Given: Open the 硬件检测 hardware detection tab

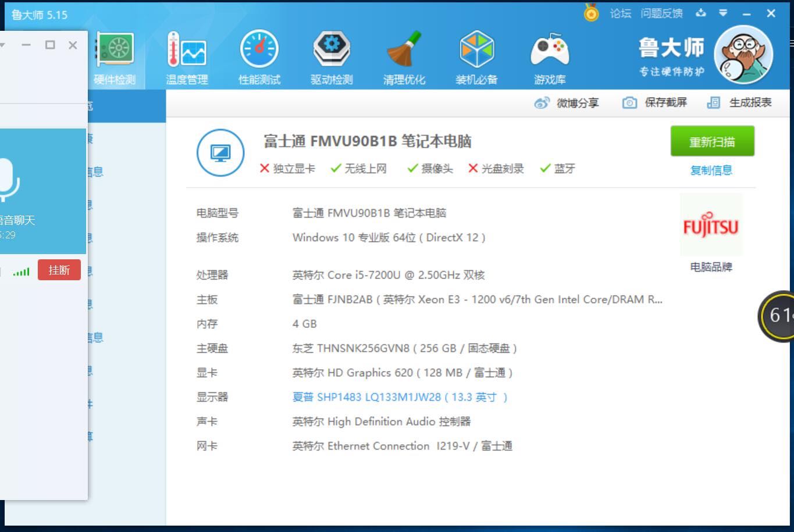Looking at the screenshot, I should pyautogui.click(x=115, y=59).
